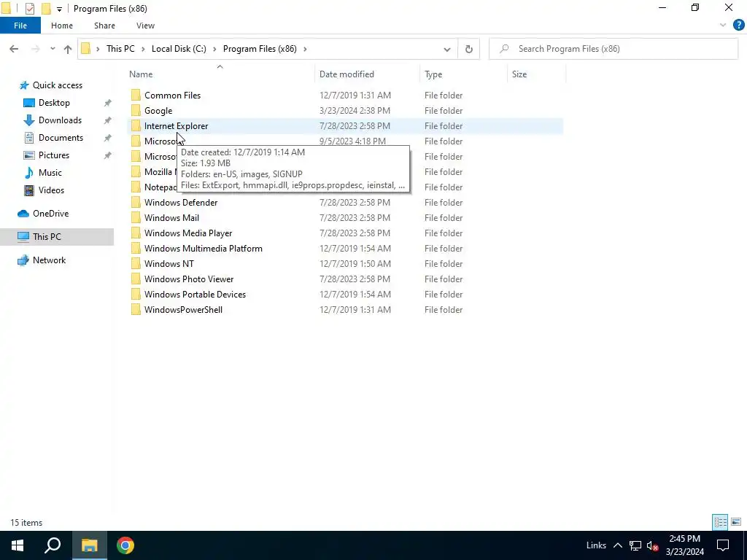The image size is (747, 560).
Task: Launch Google Chrome from the taskbar
Action: coord(125,545)
